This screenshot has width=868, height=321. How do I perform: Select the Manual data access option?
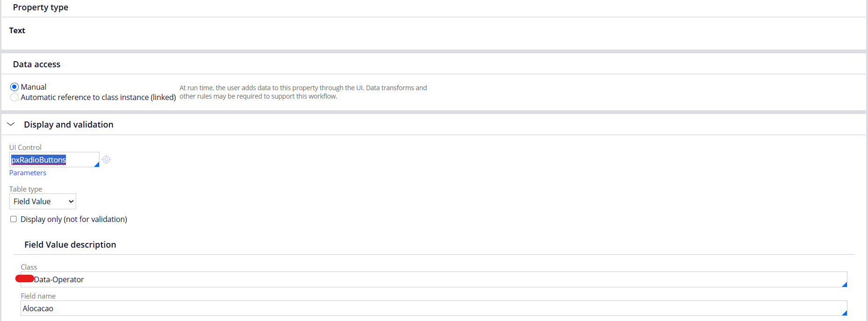[14, 87]
